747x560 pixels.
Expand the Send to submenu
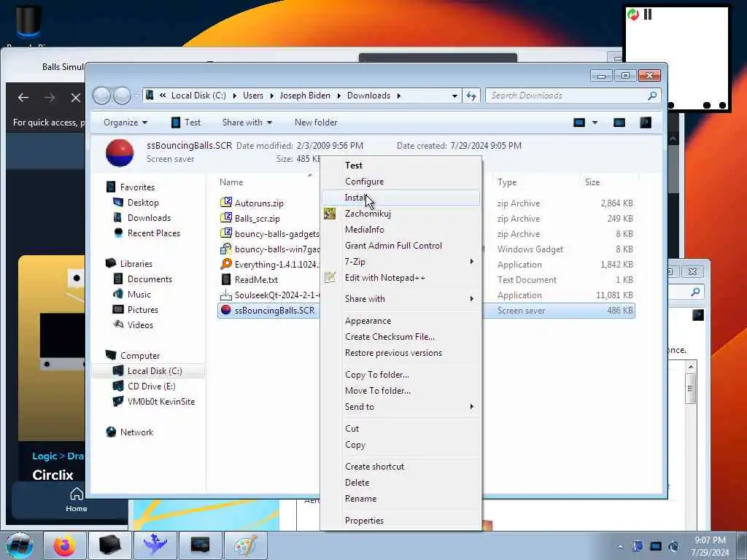(x=400, y=407)
